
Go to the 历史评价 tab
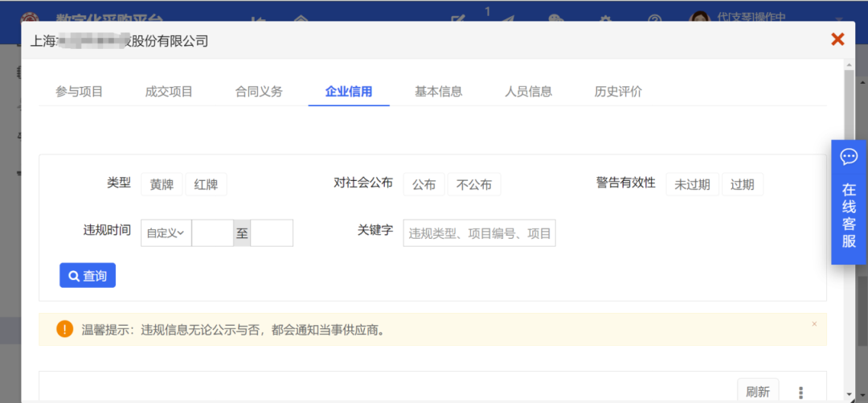click(x=618, y=92)
